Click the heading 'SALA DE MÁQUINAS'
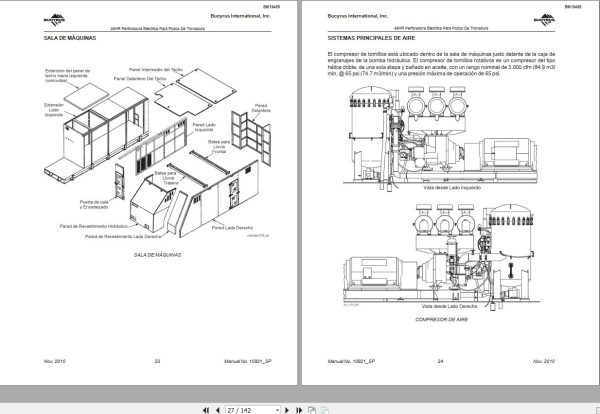Viewport: 600px width, 414px height. pyautogui.click(x=70, y=38)
